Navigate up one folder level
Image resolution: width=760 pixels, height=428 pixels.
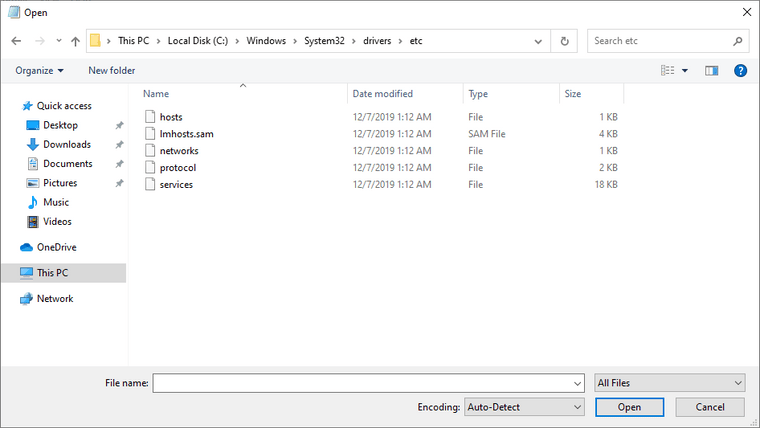point(75,41)
